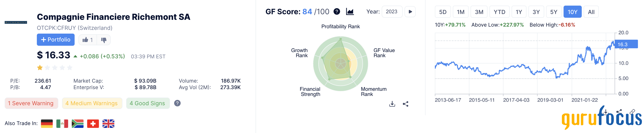
Task: Expand the 4 Medium Warnings badge
Action: [x=92, y=103]
